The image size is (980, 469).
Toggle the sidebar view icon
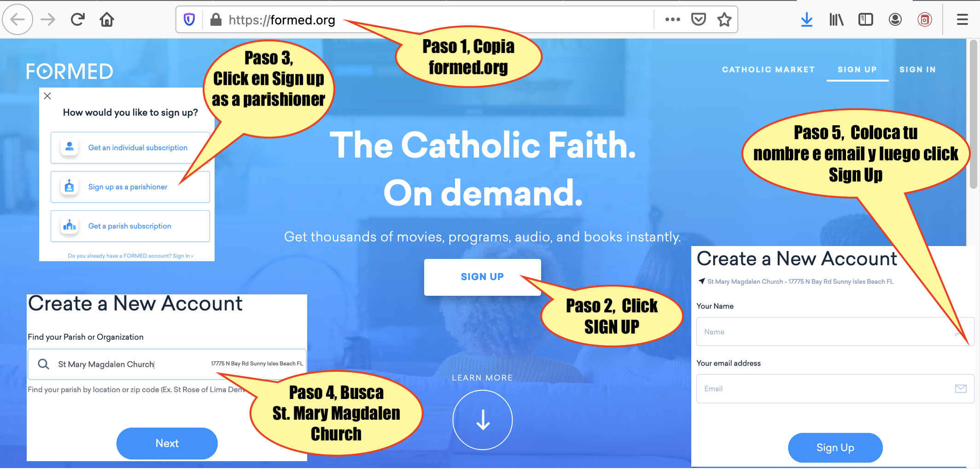point(866,19)
